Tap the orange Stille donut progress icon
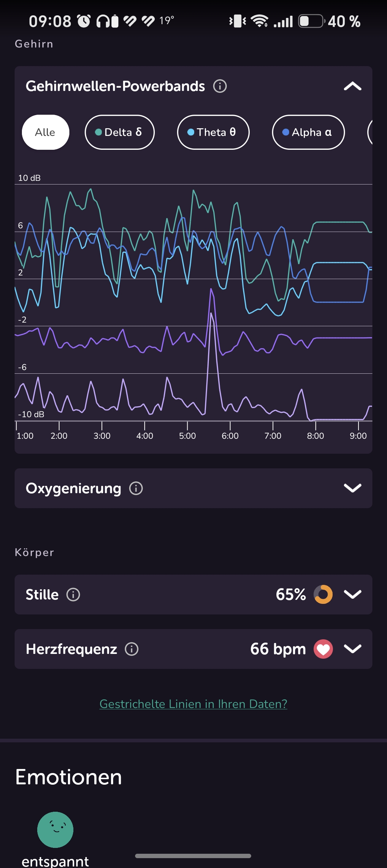The width and height of the screenshot is (387, 868). (323, 594)
